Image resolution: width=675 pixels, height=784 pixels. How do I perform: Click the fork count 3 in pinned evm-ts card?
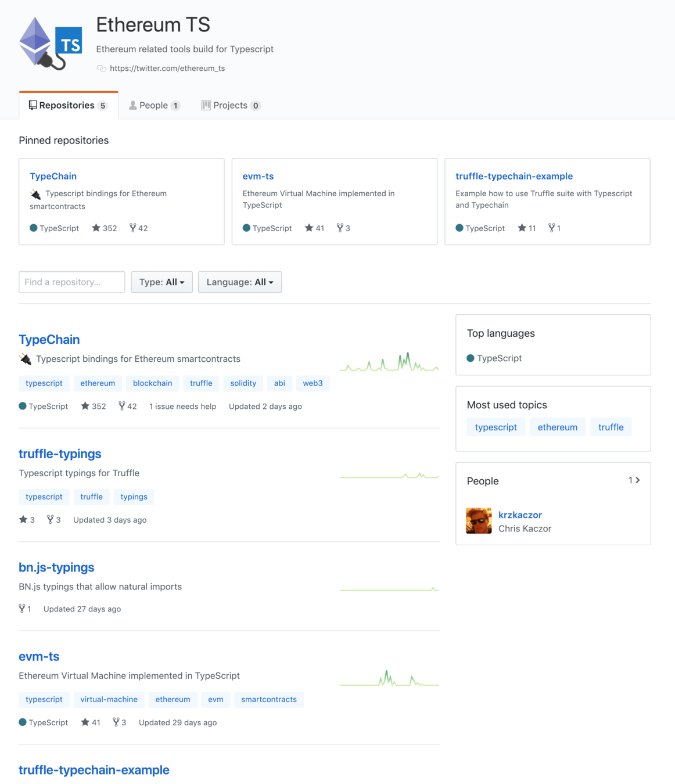(x=343, y=228)
